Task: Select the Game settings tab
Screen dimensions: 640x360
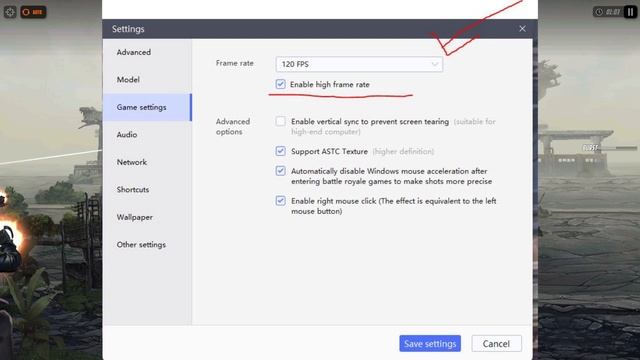Action: (x=147, y=107)
